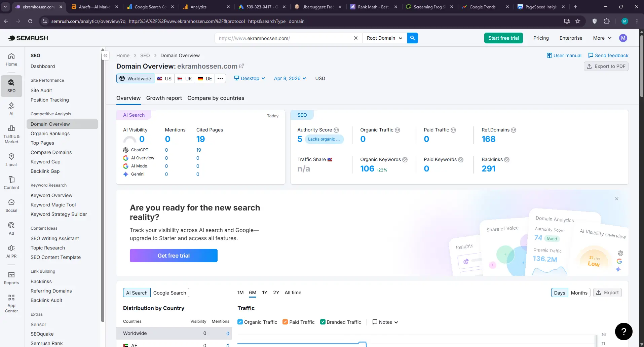Collapse the sidebar with double-chevron icon
Viewport: 644px width, 347px height.
(x=106, y=55)
